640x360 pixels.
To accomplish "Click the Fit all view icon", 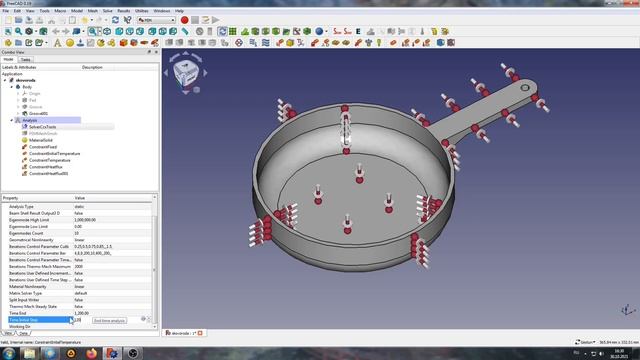I will [8, 31].
